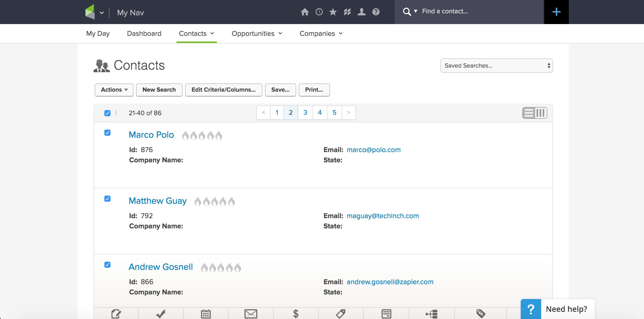Click the envelope email icon in bottom toolbar
This screenshot has width=644, height=319.
click(x=251, y=313)
